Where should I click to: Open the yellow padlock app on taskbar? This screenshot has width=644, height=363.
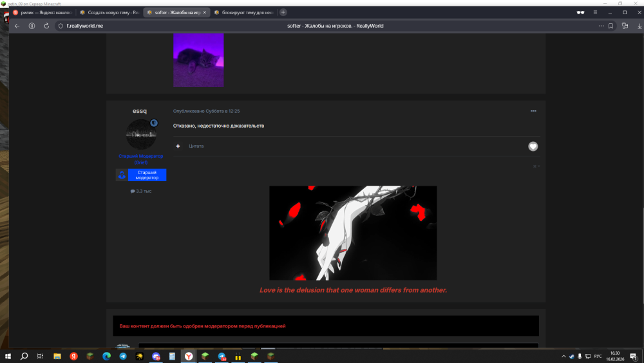tap(238, 356)
